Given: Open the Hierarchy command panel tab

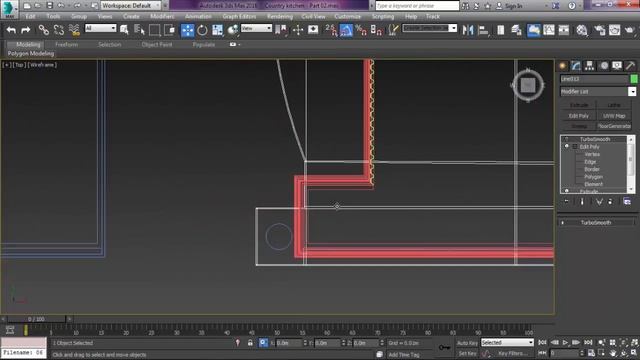Looking at the screenshot, I should click(589, 66).
